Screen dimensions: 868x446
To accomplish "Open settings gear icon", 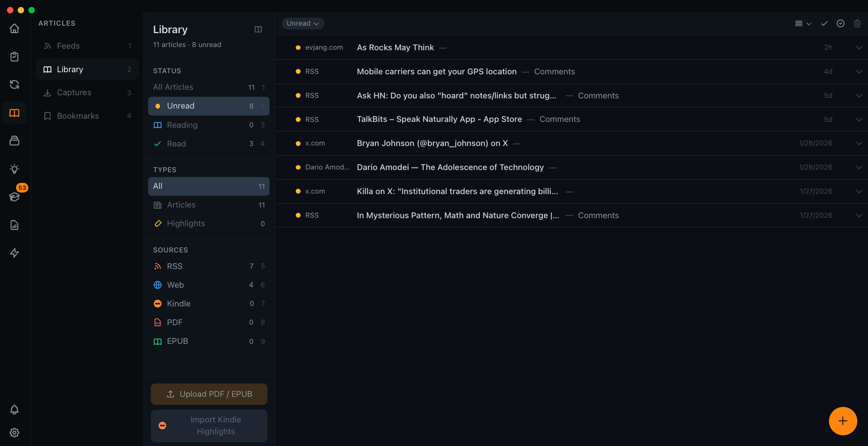I will [14, 433].
